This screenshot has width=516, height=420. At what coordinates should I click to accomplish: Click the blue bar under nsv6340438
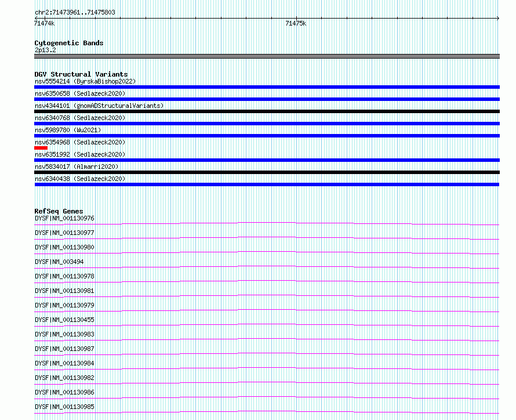click(x=267, y=184)
